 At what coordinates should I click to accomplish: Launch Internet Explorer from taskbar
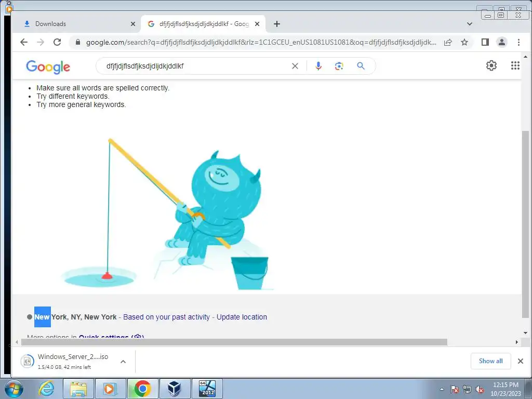[46, 389]
